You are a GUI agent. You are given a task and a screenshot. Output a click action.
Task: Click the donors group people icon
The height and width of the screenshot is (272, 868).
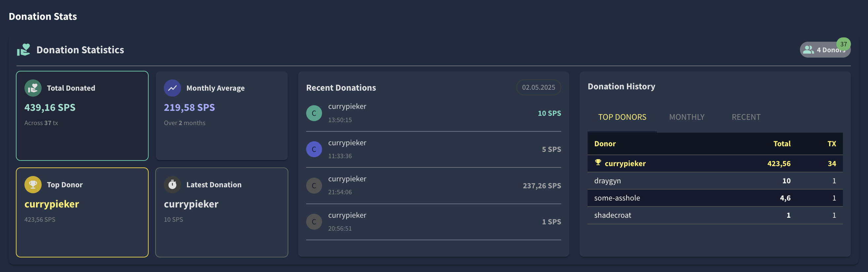point(808,50)
